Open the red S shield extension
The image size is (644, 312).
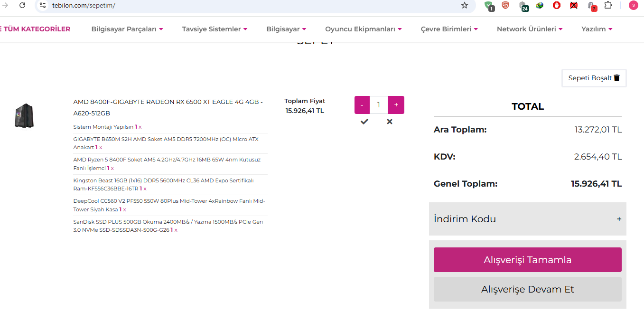point(505,5)
